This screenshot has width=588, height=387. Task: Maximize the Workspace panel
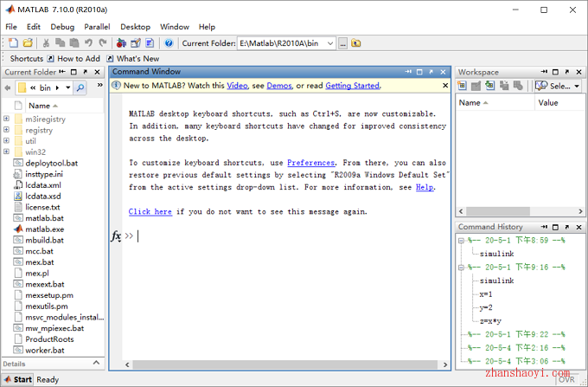(x=555, y=72)
